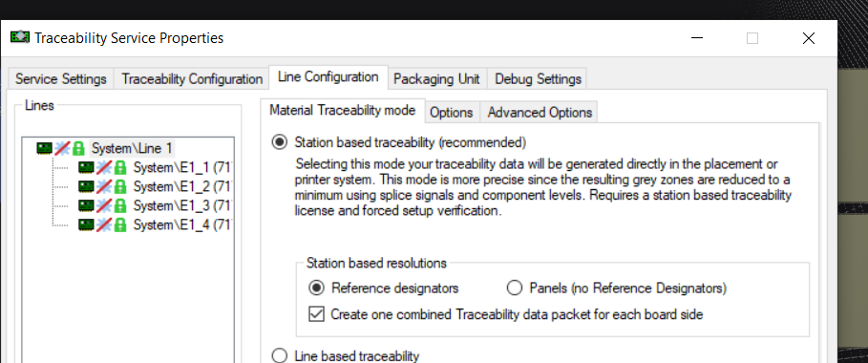This screenshot has height=363, width=868.
Task: Choose Line based traceability mode
Action: pyautogui.click(x=280, y=355)
